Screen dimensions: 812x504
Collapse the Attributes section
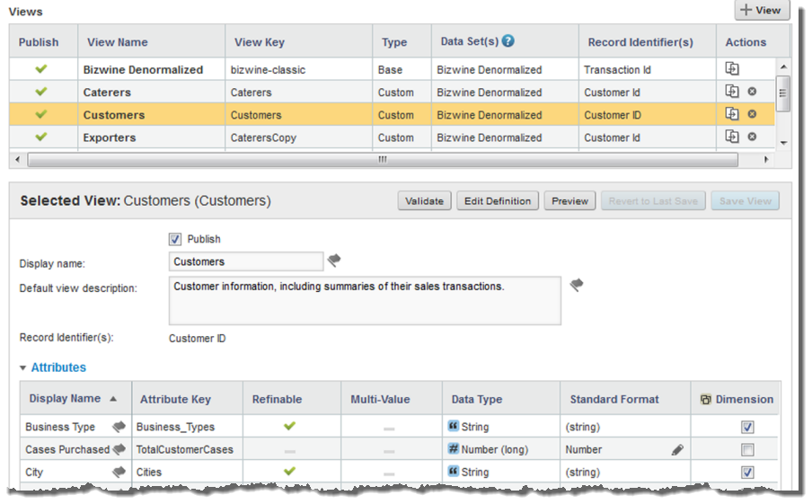tap(23, 367)
